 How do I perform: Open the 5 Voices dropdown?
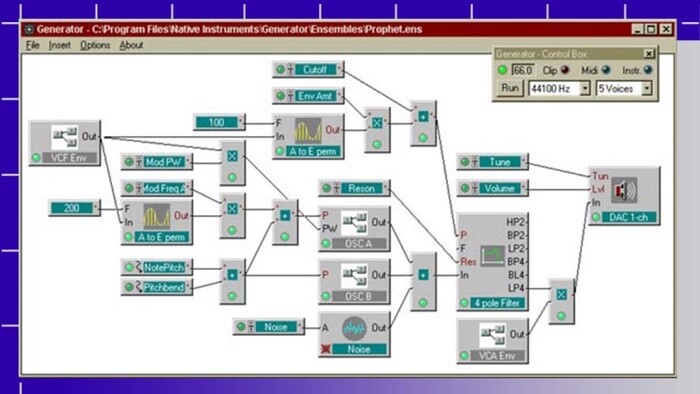[x=646, y=88]
